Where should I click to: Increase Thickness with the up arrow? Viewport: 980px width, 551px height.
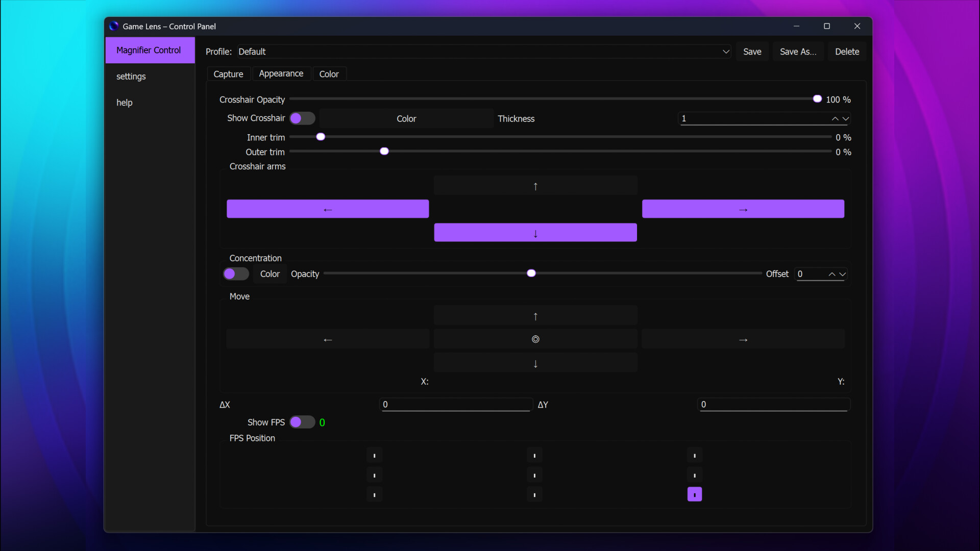(835, 118)
